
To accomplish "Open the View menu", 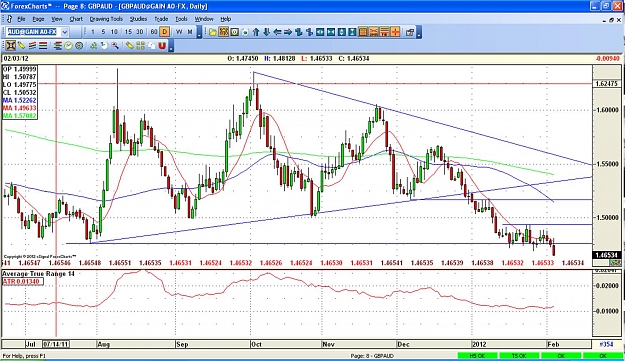I will 57,19.
